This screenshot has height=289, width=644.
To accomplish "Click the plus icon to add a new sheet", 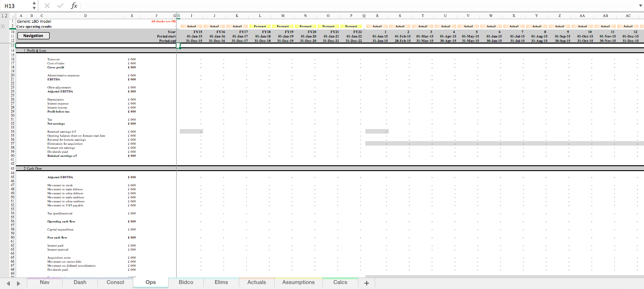I will click(x=366, y=282).
